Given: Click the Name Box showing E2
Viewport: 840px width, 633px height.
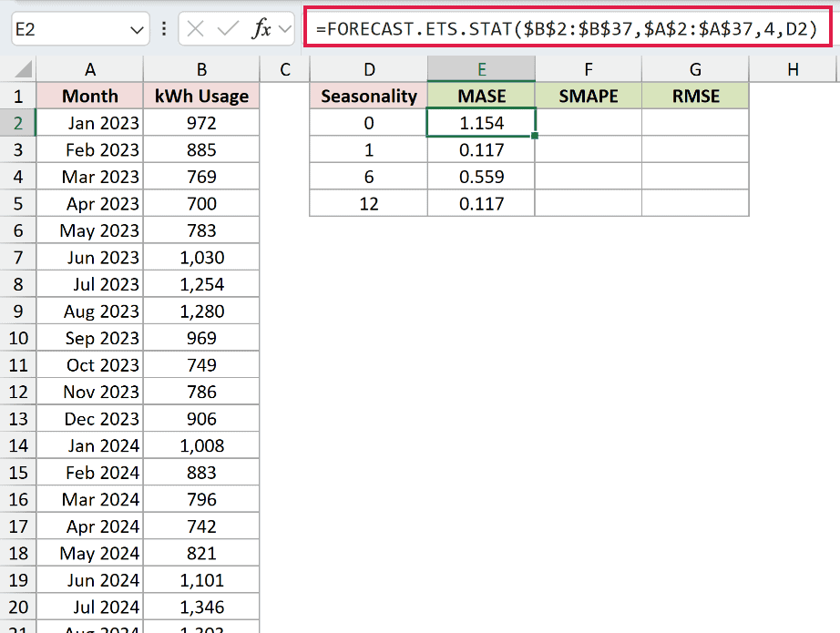Looking at the screenshot, I should (80, 29).
